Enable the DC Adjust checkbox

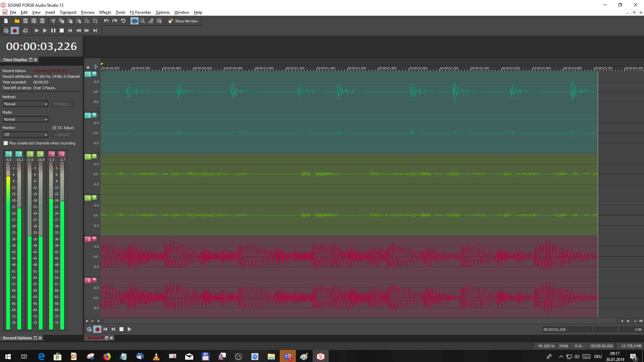point(54,128)
